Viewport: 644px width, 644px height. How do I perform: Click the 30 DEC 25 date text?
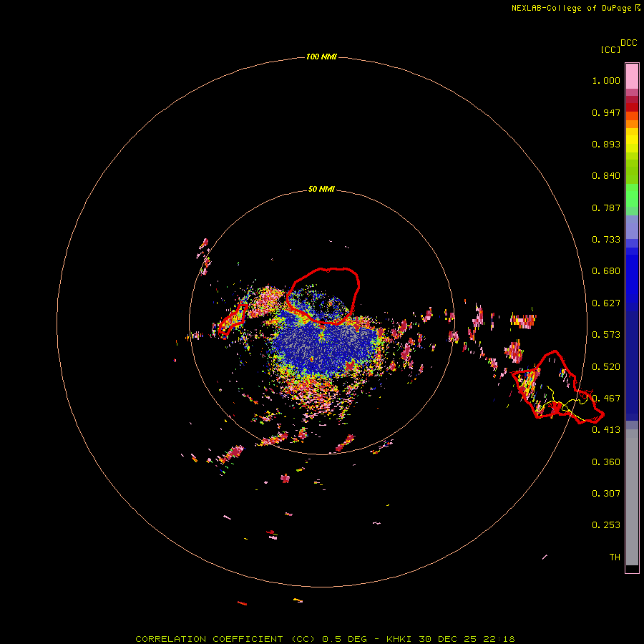coord(448,639)
